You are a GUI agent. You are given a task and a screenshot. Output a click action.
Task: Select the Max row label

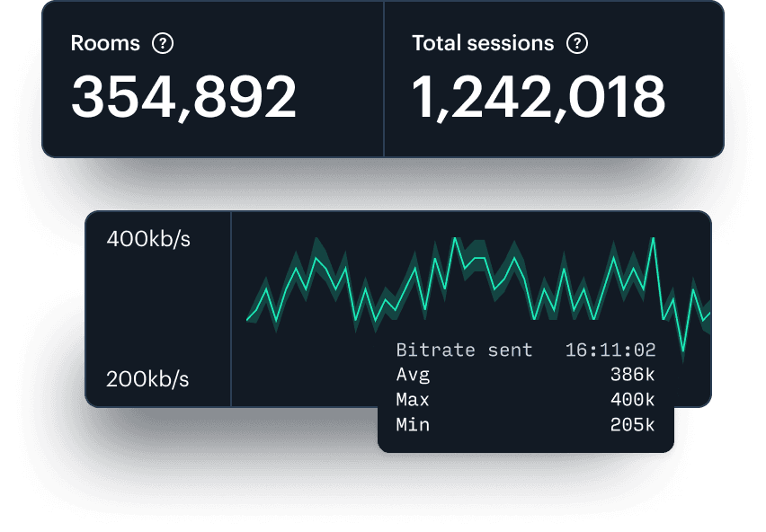413,400
